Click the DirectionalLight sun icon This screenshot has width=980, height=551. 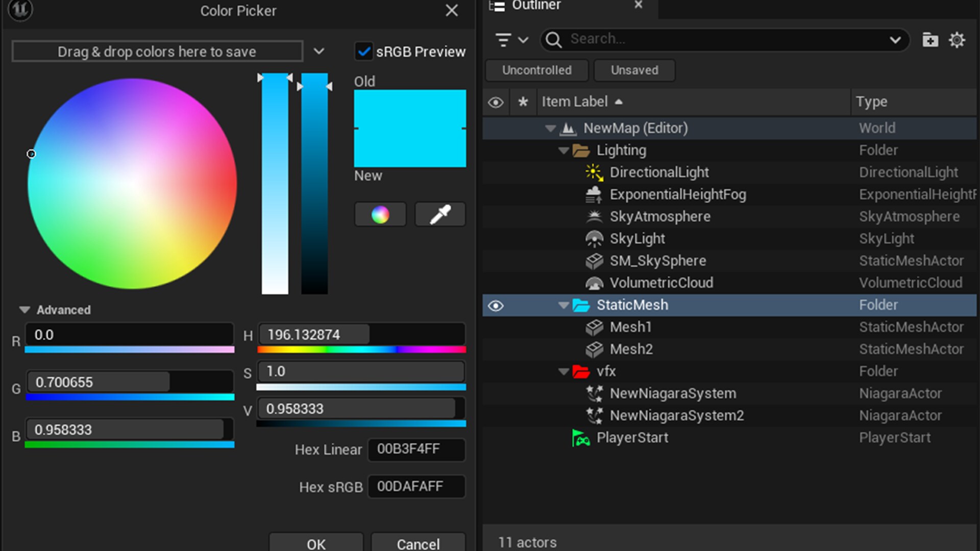[x=594, y=172]
